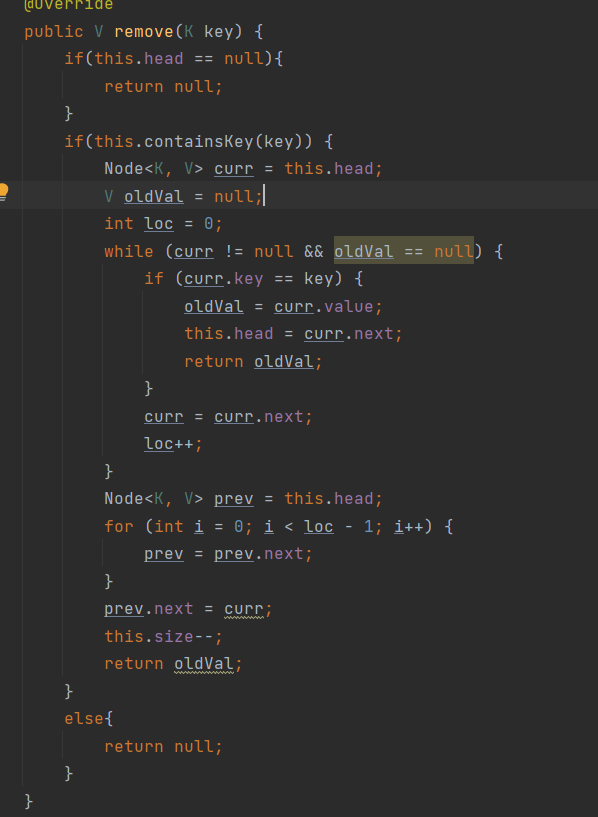
Task: Click 'this.size--;' statement
Action: coord(164,637)
